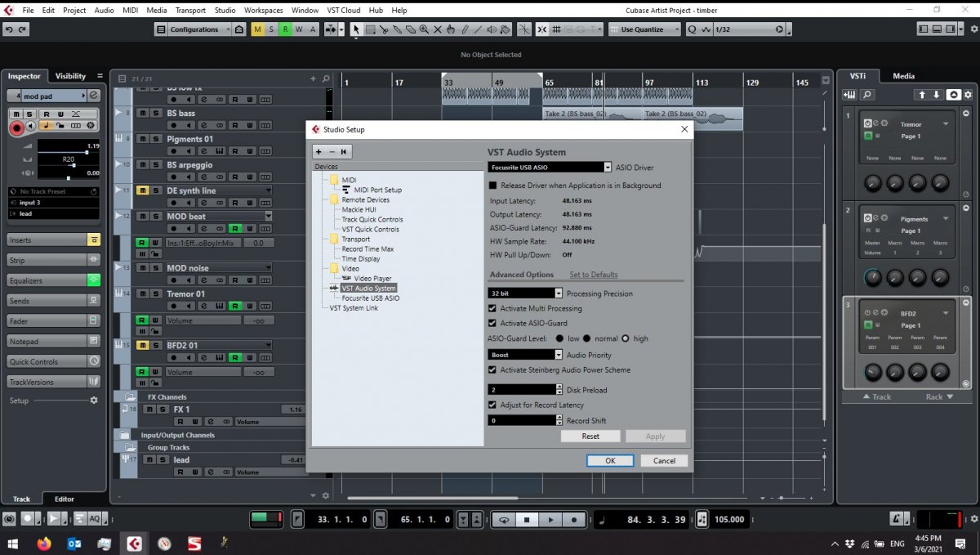Toggle the metronome click icon in transport
This screenshot has height=555, width=980.
click(x=897, y=519)
